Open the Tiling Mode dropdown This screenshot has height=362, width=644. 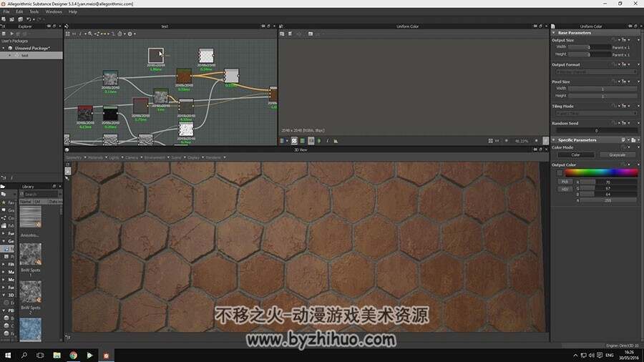tap(596, 113)
